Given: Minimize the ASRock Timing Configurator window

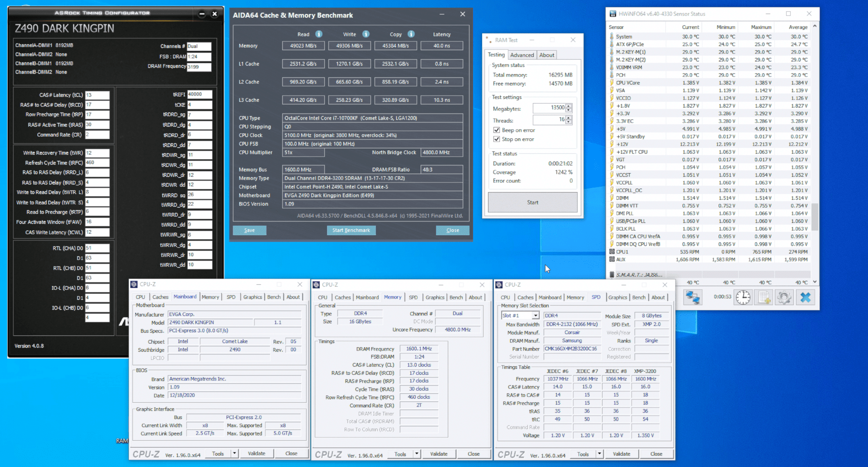Looking at the screenshot, I should pyautogui.click(x=202, y=14).
